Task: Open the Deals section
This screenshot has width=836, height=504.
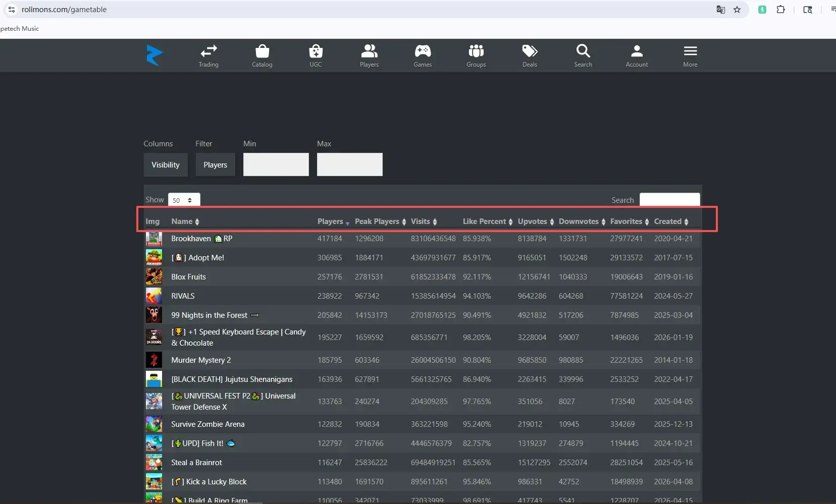Action: [x=530, y=55]
